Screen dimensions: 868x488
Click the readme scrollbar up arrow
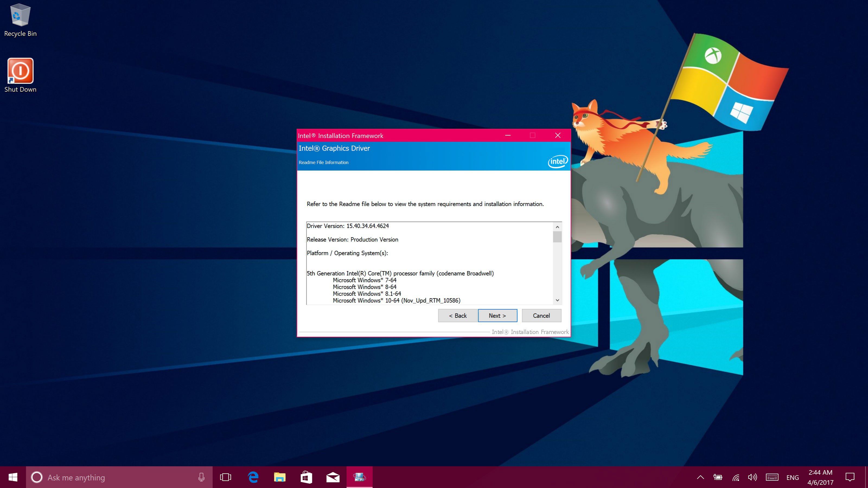(557, 227)
